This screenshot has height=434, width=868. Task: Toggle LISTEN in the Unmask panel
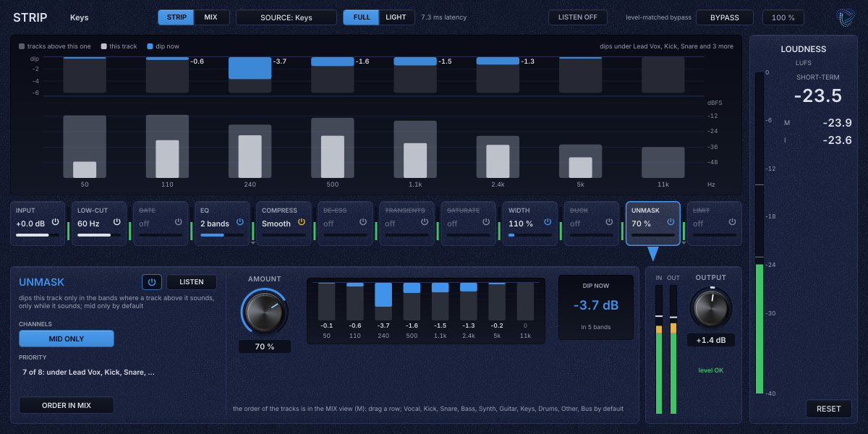coord(192,282)
